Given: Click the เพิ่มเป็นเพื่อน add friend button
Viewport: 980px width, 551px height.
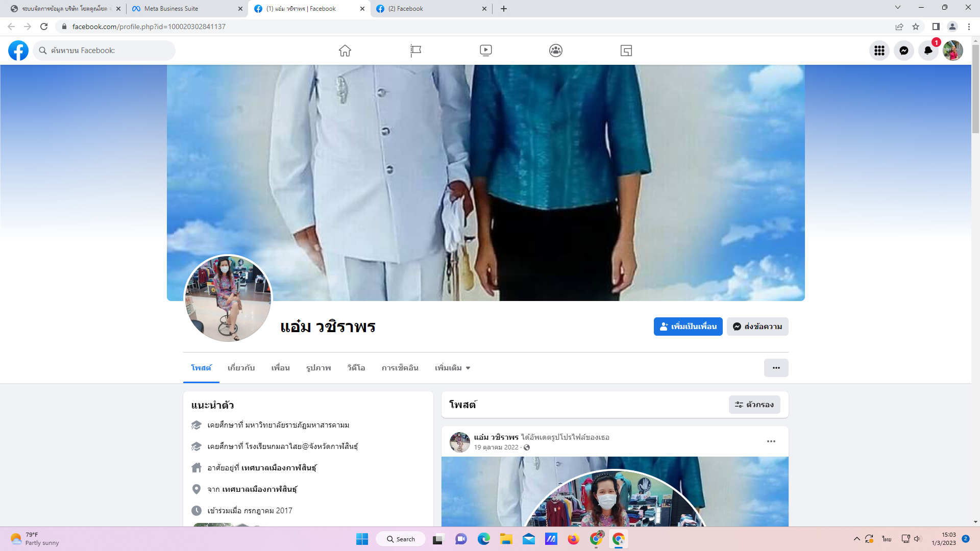Looking at the screenshot, I should (688, 327).
